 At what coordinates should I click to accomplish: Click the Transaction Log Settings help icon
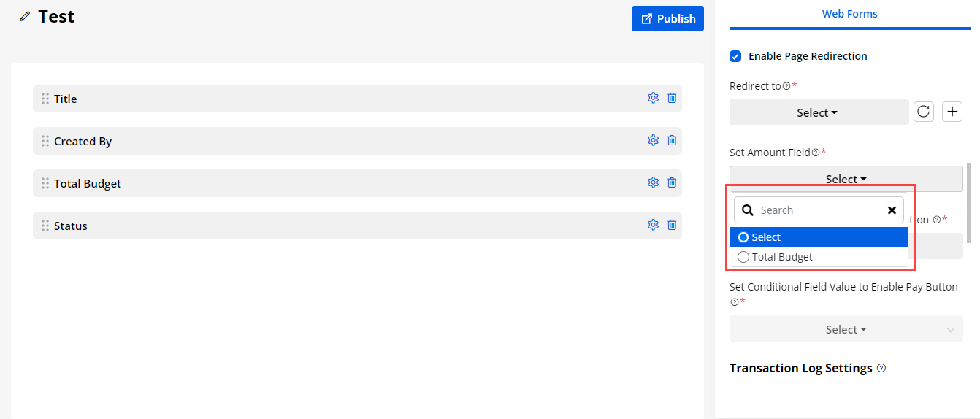point(881,368)
